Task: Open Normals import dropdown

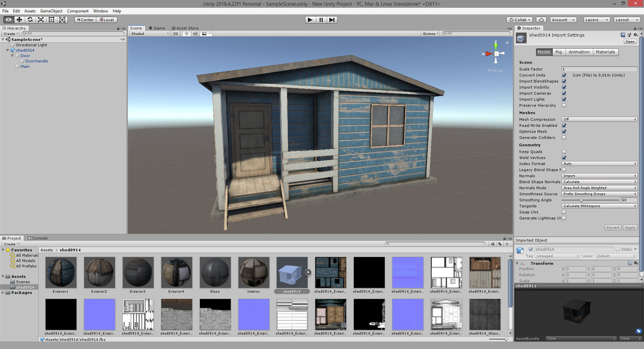Action: click(599, 176)
